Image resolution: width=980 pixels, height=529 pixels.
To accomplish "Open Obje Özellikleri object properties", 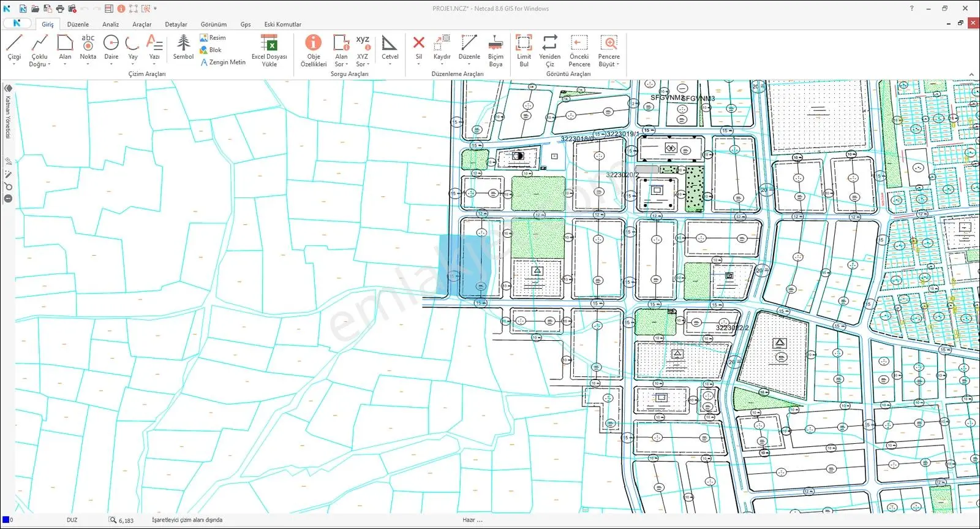I will [x=314, y=50].
